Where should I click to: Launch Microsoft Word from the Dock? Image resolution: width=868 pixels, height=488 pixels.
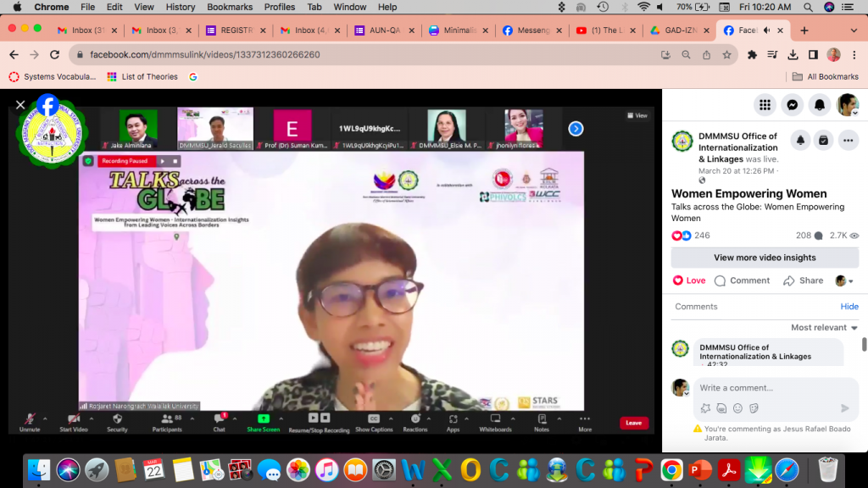(413, 470)
